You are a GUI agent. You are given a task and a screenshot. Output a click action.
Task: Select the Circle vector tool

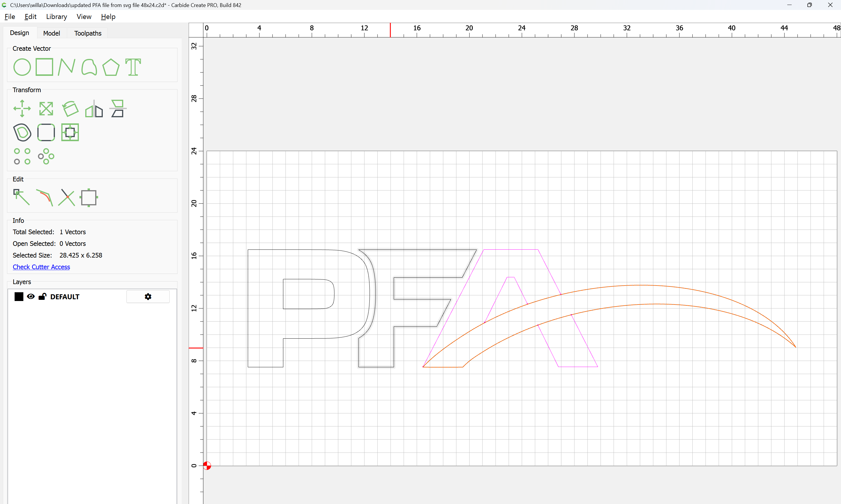22,67
